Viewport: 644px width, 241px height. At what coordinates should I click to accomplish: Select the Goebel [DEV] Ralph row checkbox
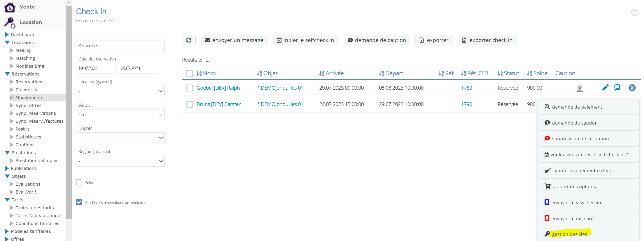[x=189, y=88]
